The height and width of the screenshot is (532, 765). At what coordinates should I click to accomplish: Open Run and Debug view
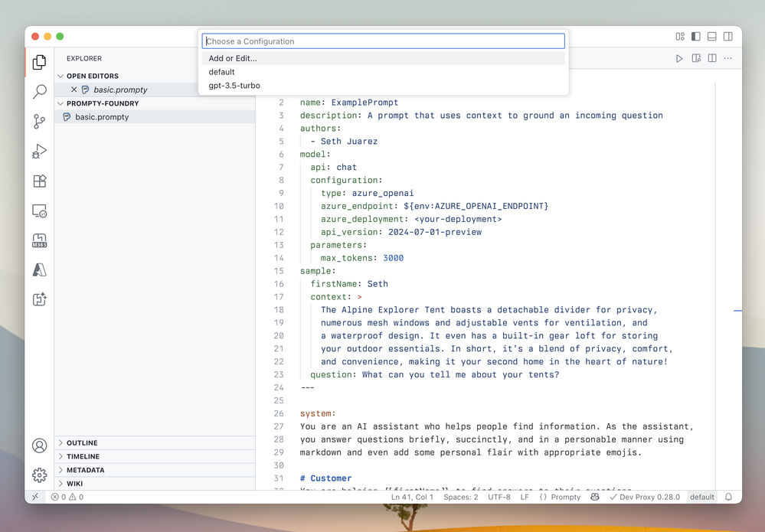pos(40,152)
